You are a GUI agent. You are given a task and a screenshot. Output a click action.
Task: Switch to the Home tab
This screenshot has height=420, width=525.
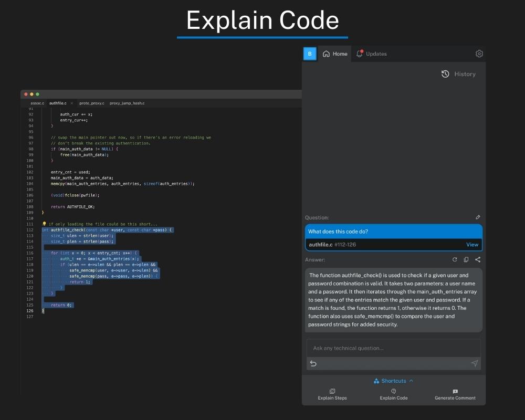(335, 54)
